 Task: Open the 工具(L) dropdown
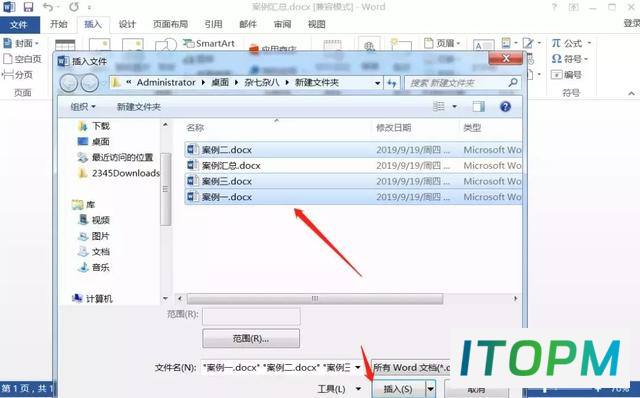coord(339,389)
